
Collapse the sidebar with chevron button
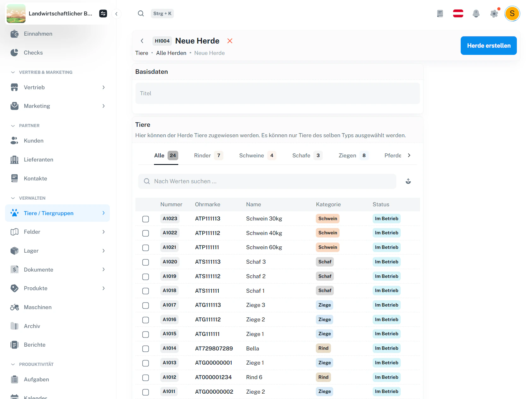[116, 14]
